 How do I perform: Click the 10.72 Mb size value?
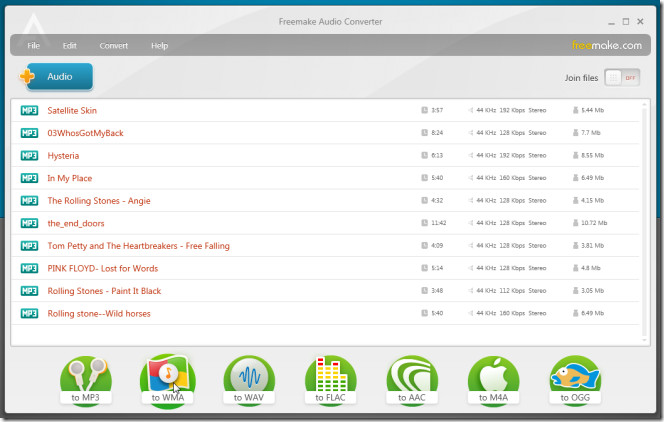pyautogui.click(x=594, y=223)
